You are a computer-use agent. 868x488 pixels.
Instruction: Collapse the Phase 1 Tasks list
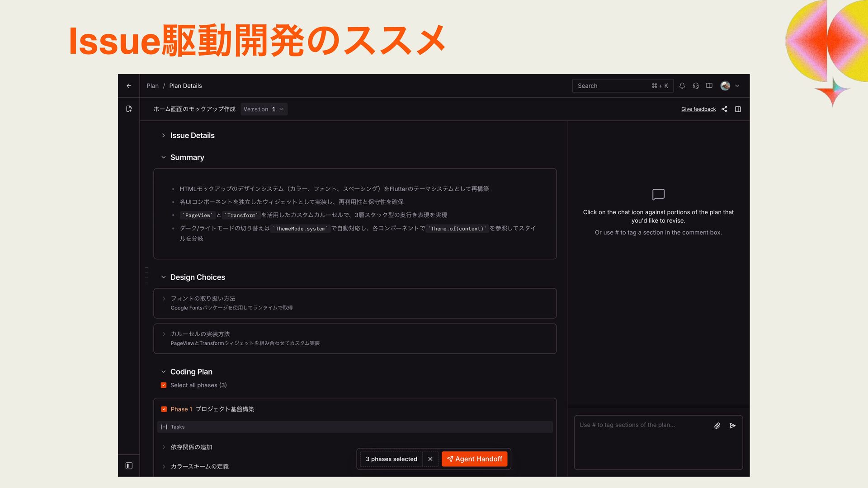tap(164, 427)
